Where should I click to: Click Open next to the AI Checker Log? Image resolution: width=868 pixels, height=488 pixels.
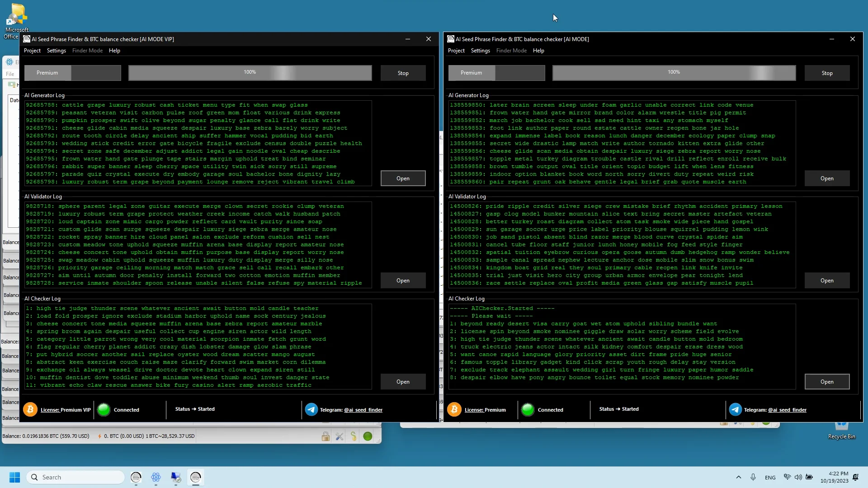pyautogui.click(x=403, y=382)
